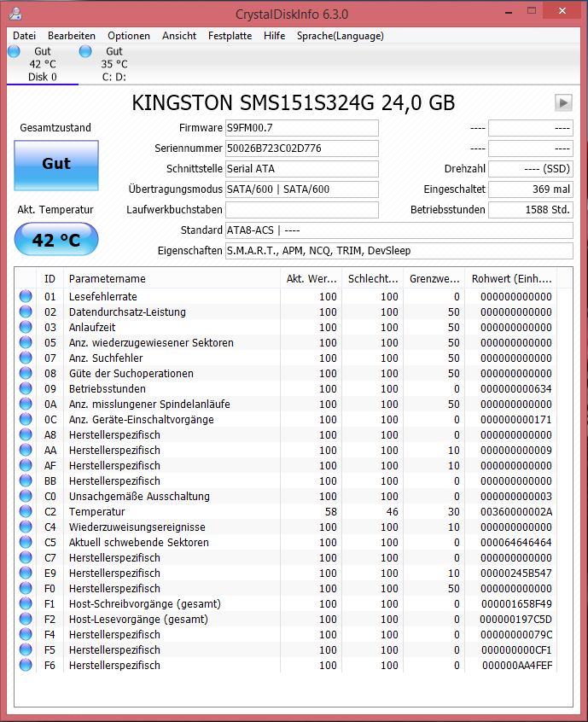
Task: Click the Seriennummer field
Action: tap(301, 148)
